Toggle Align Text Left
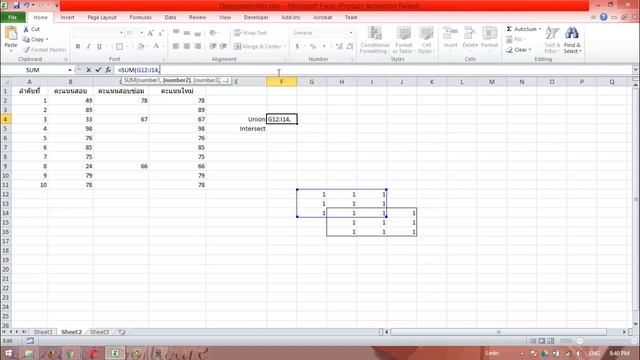Viewport: 640px width, 360px height. pyautogui.click(x=176, y=47)
